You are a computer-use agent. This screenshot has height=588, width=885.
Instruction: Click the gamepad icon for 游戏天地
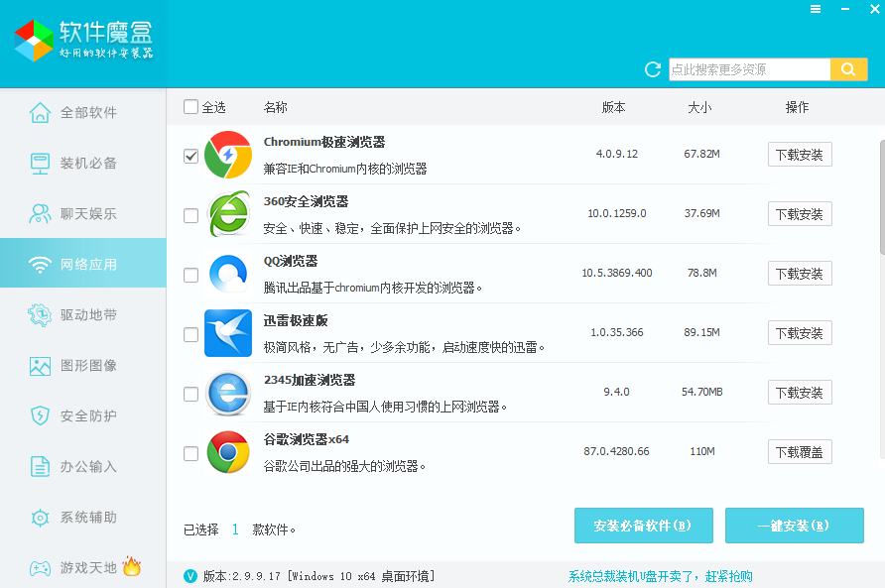(40, 568)
